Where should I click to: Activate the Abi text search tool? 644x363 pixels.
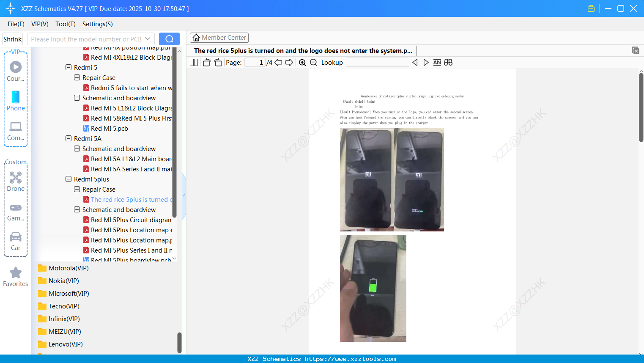pyautogui.click(x=437, y=62)
